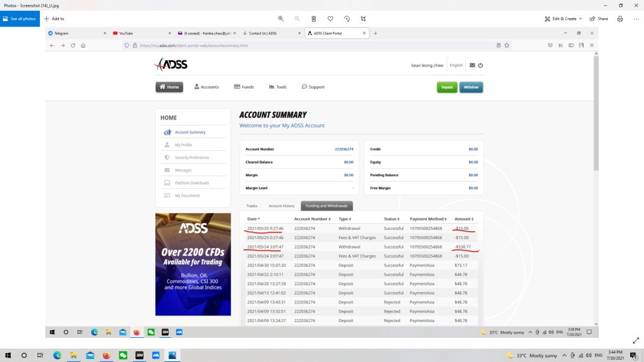
Task: Open the English language selector
Action: [x=456, y=65]
